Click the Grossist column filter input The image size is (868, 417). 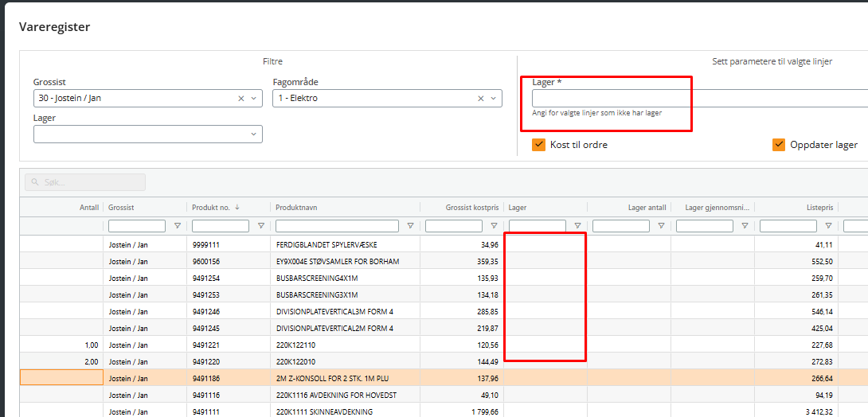[x=137, y=226]
